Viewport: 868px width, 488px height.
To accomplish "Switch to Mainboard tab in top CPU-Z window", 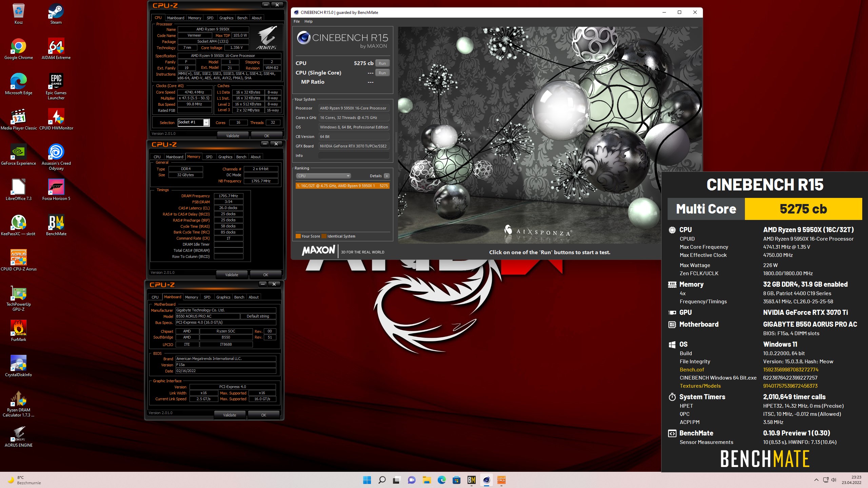I will tap(176, 18).
